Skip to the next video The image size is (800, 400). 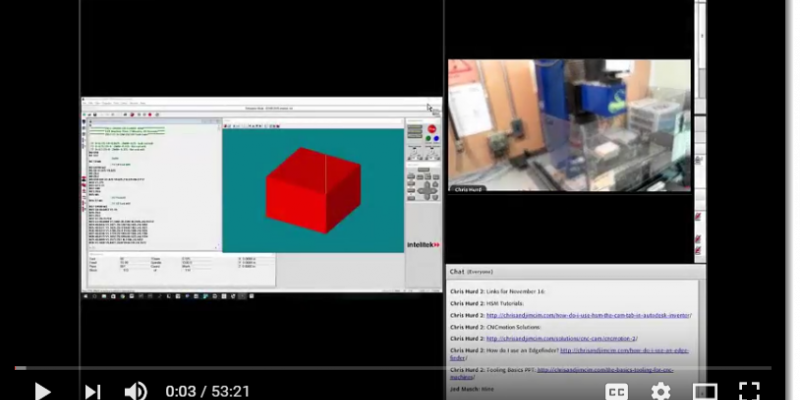(x=92, y=391)
